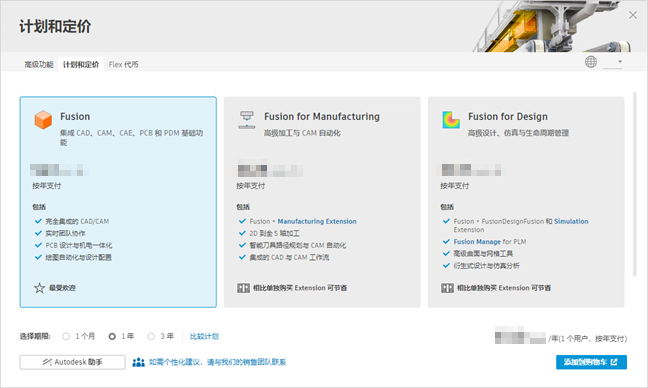Screen dimensions: 648x388
Task: Click the 智能刀具路径规划 CAM 自动化 text
Action: point(298,245)
